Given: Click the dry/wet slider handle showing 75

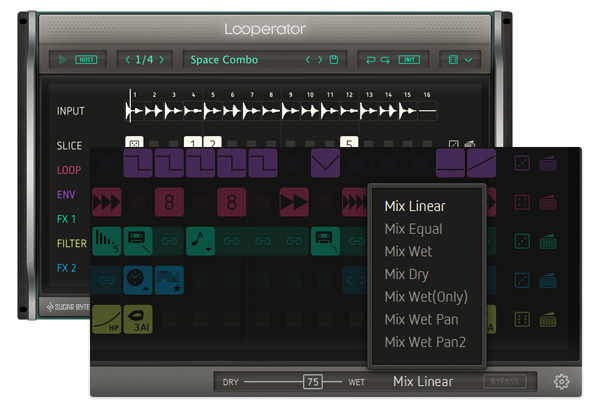Looking at the screenshot, I should click(x=313, y=382).
